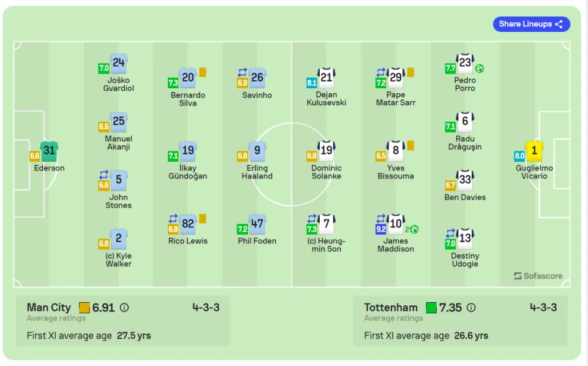This screenshot has width=588, height=366.
Task: Select Erling Haaland's number 9 shirt
Action: coord(257,151)
